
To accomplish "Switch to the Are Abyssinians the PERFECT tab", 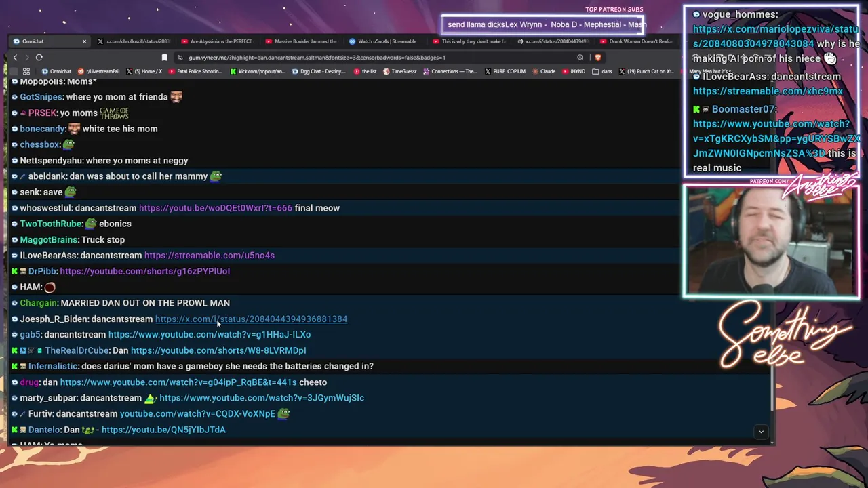I will (217, 41).
